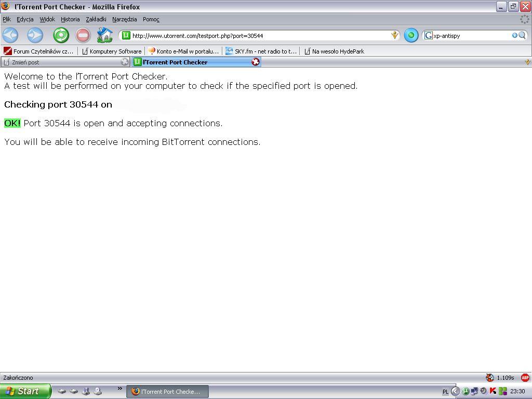
Task: Open the Home page house icon
Action: [104, 35]
